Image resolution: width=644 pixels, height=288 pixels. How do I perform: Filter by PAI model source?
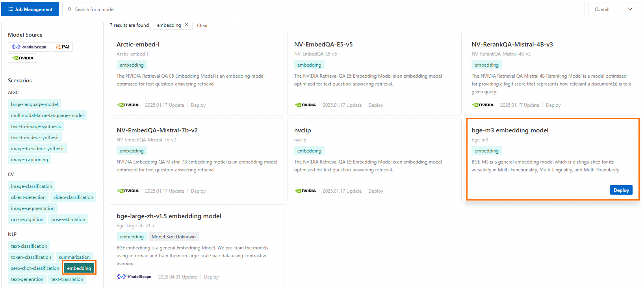tap(62, 47)
